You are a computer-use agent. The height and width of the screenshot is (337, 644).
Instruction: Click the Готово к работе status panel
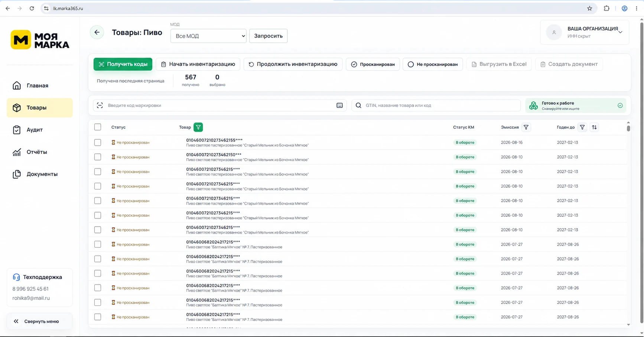576,106
